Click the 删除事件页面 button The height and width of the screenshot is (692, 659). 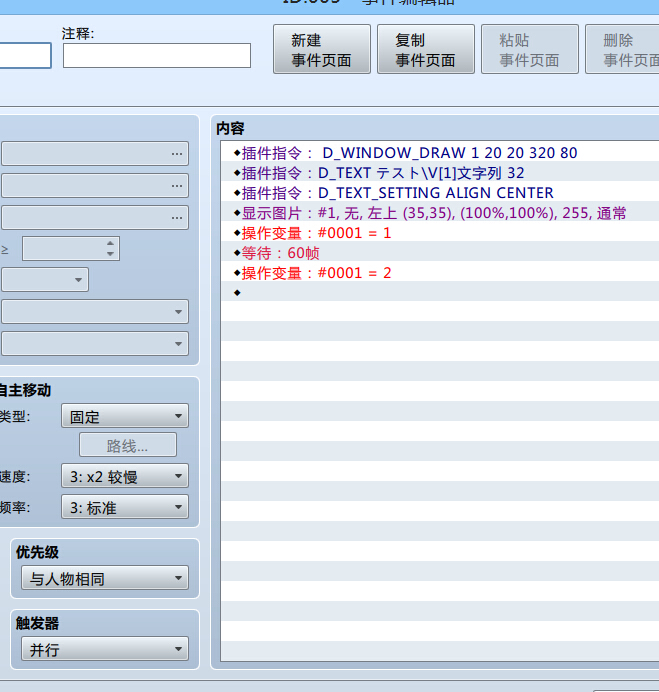(622, 49)
